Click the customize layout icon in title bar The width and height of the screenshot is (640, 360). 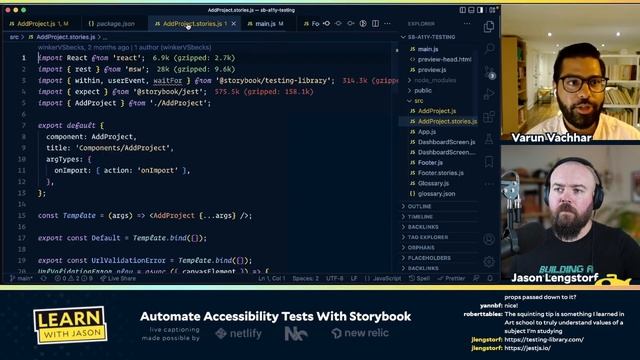pyautogui.click(x=492, y=10)
